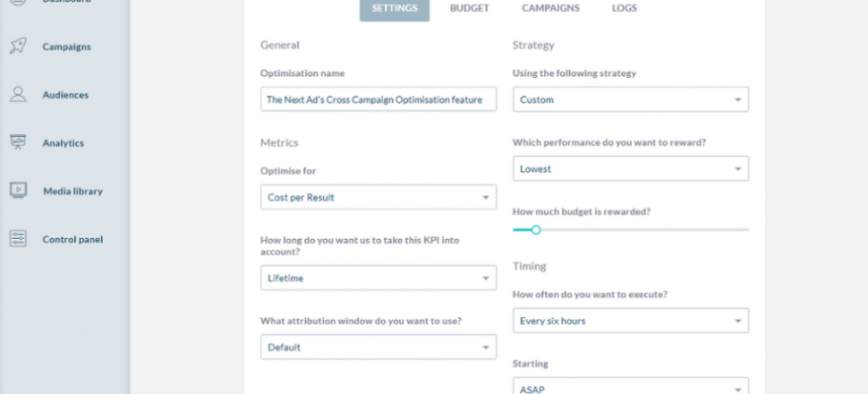Select the active SETTINGS tab
868x394 pixels.
394,10
